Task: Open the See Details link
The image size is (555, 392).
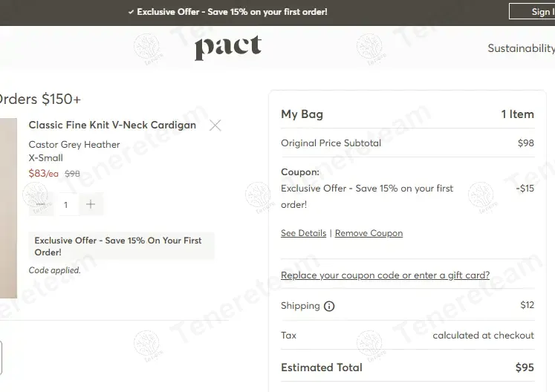Action: pyautogui.click(x=303, y=233)
